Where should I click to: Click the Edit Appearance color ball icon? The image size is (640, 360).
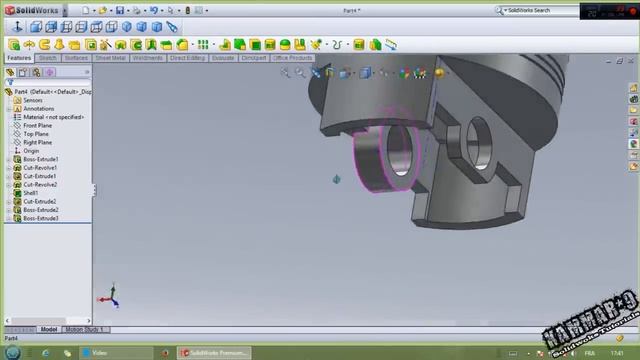click(x=404, y=73)
